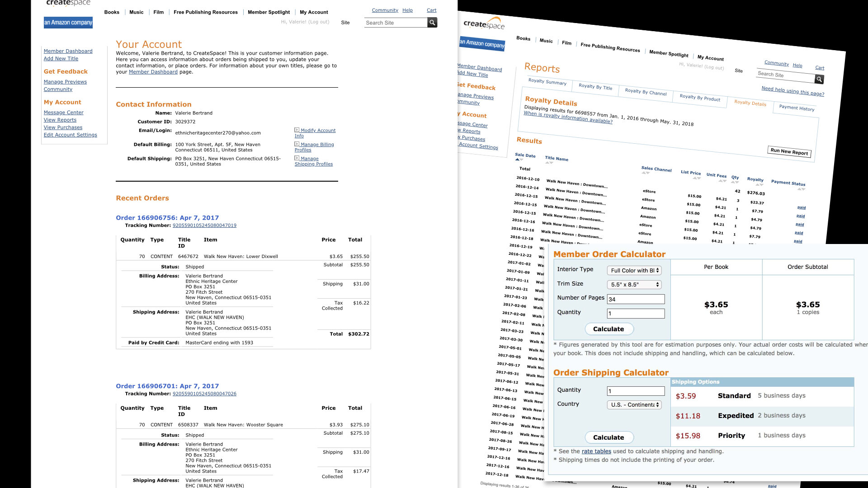The height and width of the screenshot is (488, 868).
Task: Open the Trim Size dropdown
Action: coord(634,284)
